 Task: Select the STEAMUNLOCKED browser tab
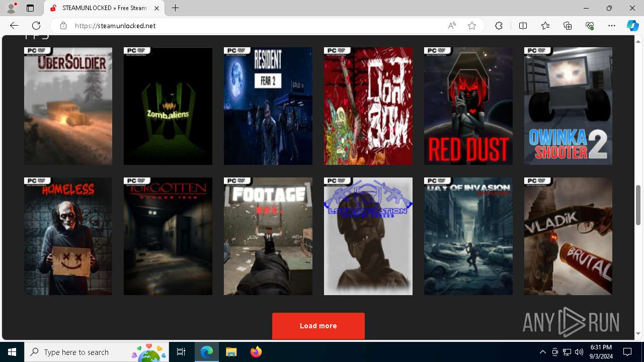coord(105,8)
